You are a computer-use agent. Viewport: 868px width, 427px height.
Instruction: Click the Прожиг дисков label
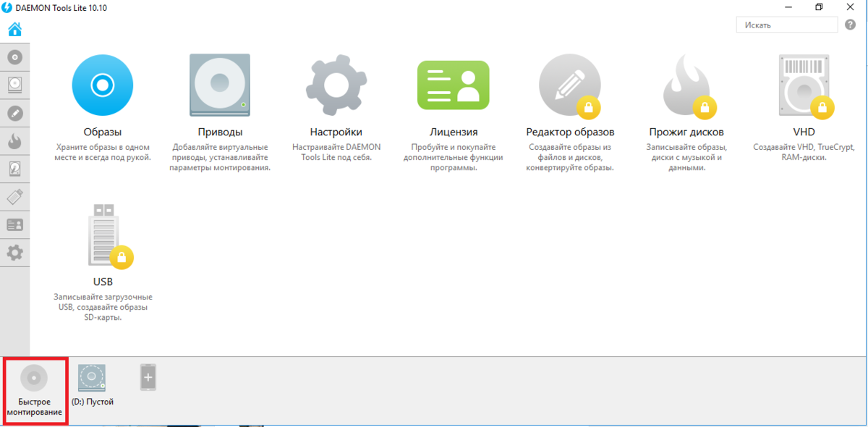click(x=686, y=132)
